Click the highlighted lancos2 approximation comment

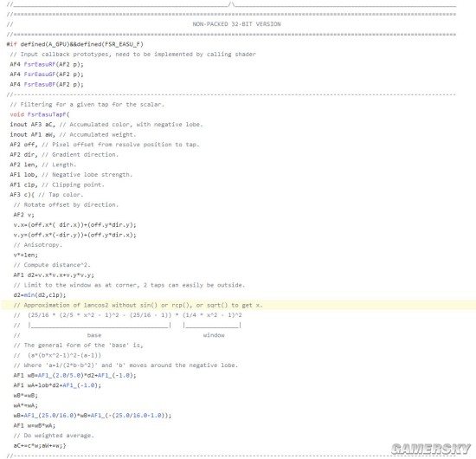[138, 306]
